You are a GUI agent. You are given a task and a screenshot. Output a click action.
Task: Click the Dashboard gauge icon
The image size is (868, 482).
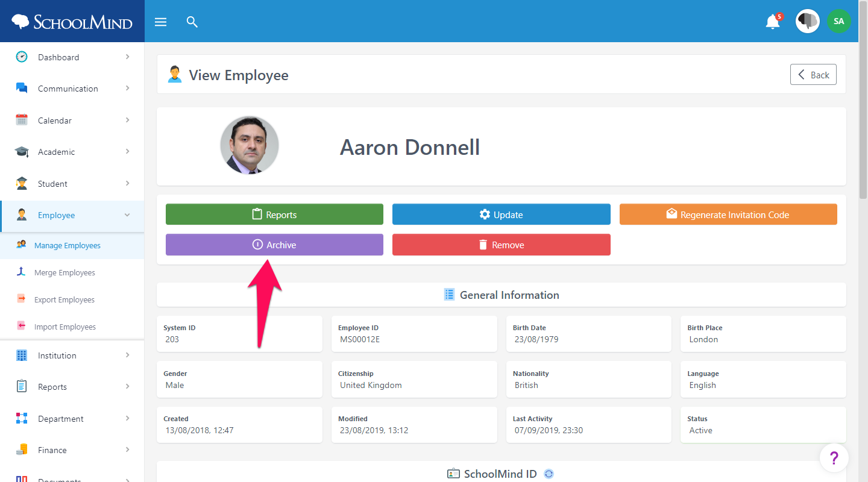pyautogui.click(x=22, y=57)
